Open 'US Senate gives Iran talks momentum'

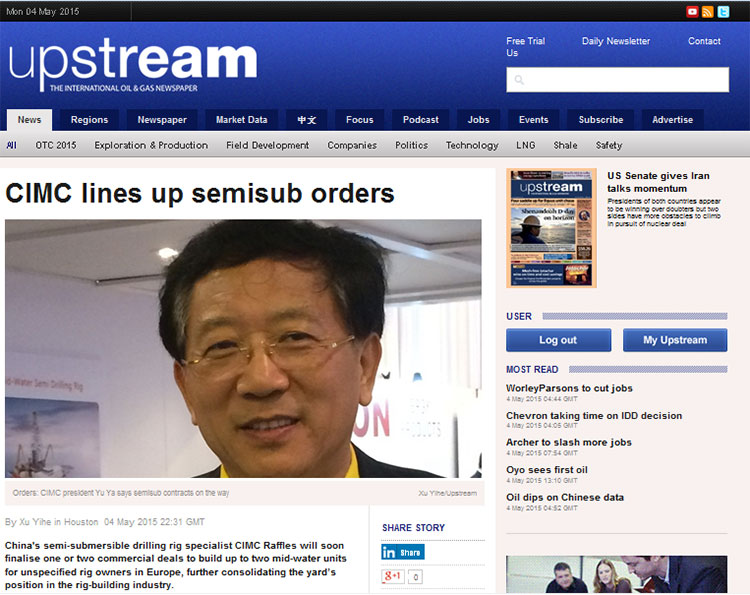point(658,182)
